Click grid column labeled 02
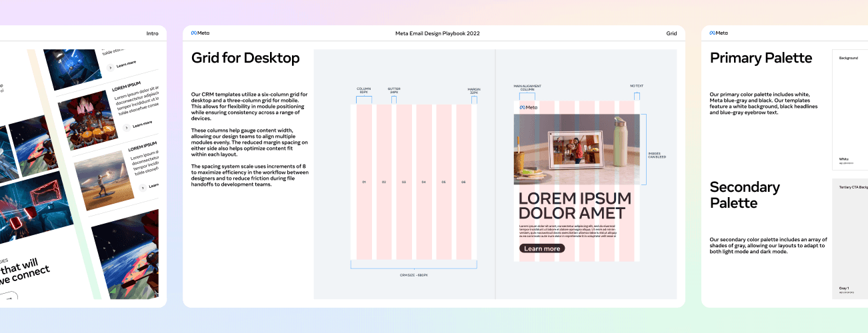Viewport: 868px width, 333px height. point(384,181)
